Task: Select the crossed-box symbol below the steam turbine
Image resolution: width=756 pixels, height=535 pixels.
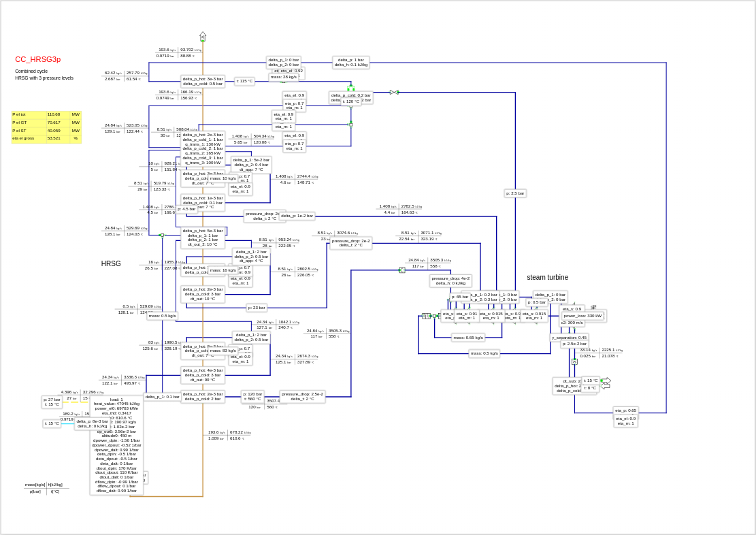Action: point(574,361)
